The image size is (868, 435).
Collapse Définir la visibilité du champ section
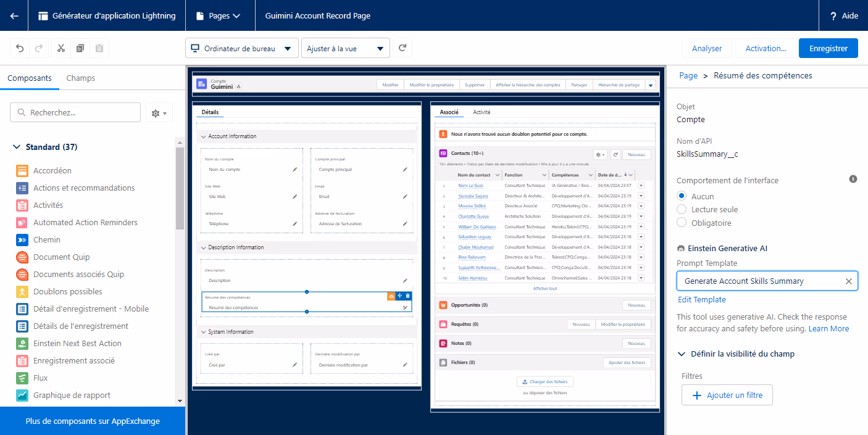682,354
